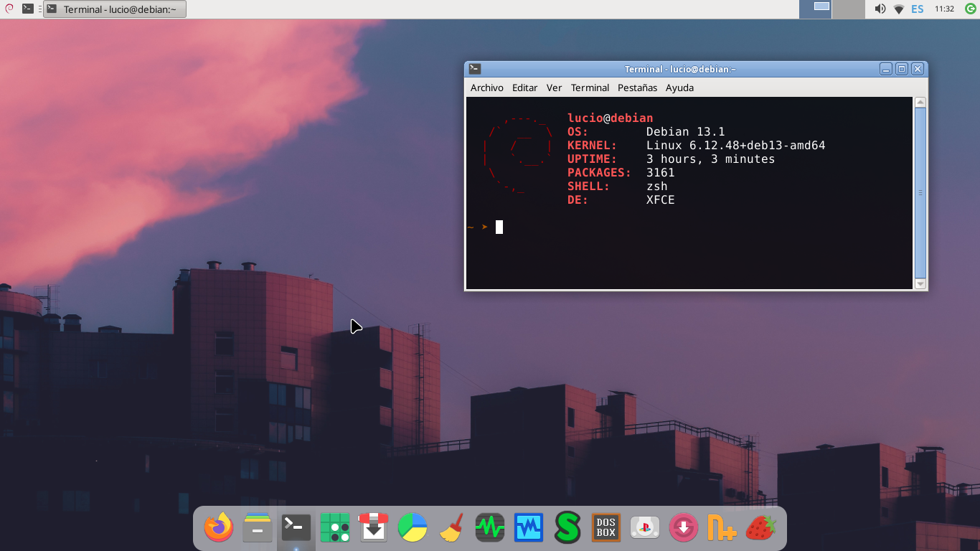The image size is (980, 551).
Task: Open the pink download arrow dock icon
Action: [x=684, y=528]
